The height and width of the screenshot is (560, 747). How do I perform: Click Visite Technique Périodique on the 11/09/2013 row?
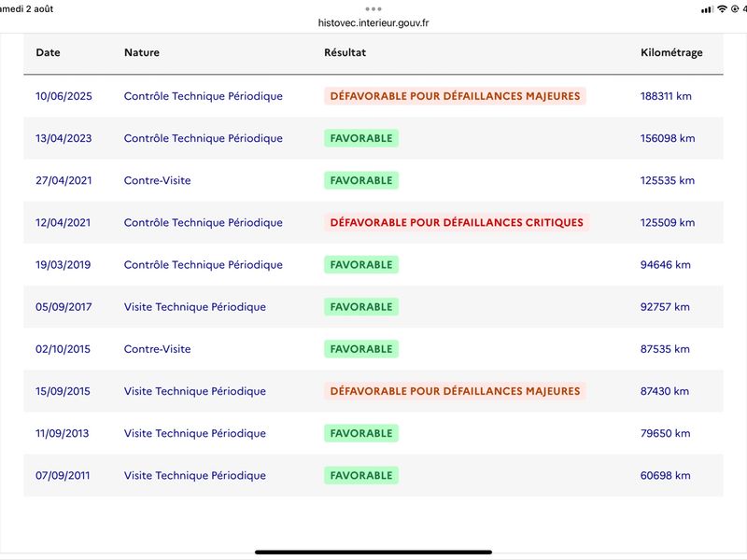coord(195,433)
